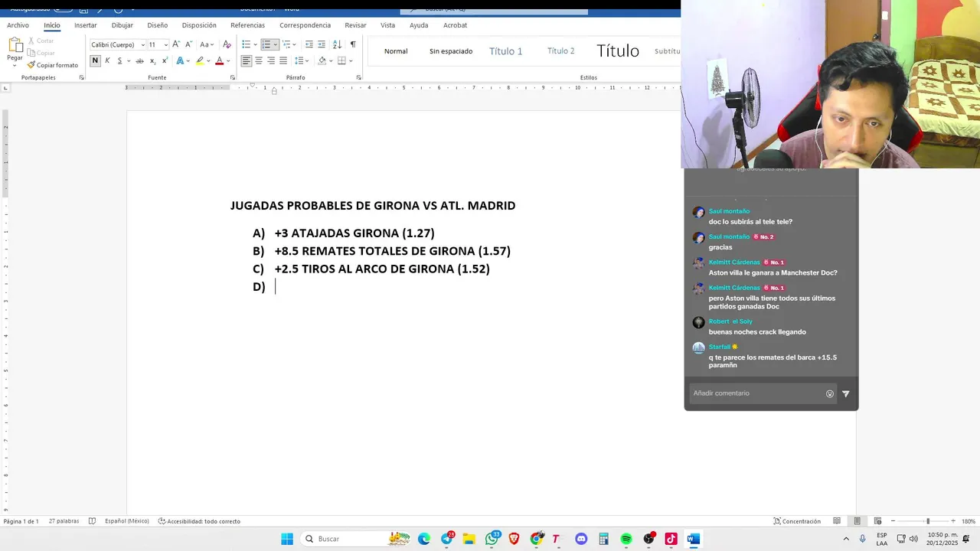This screenshot has width=980, height=551.
Task: Open Discord from the taskbar
Action: pos(581,539)
